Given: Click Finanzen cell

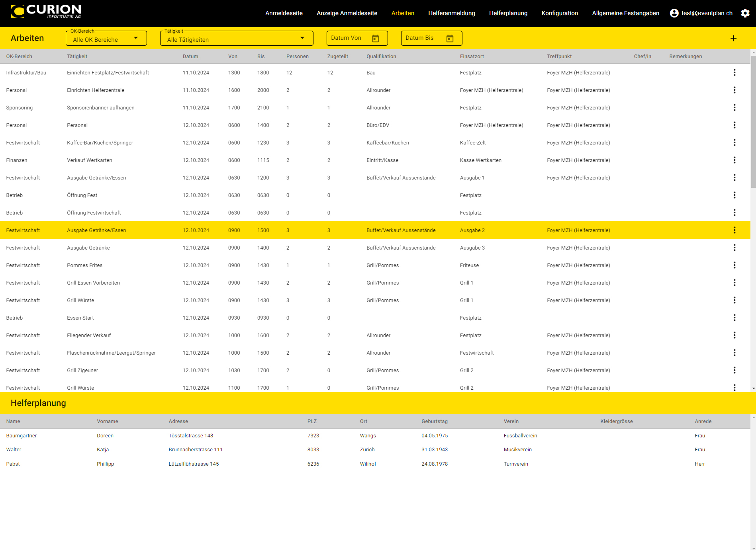Looking at the screenshot, I should click(x=17, y=160).
